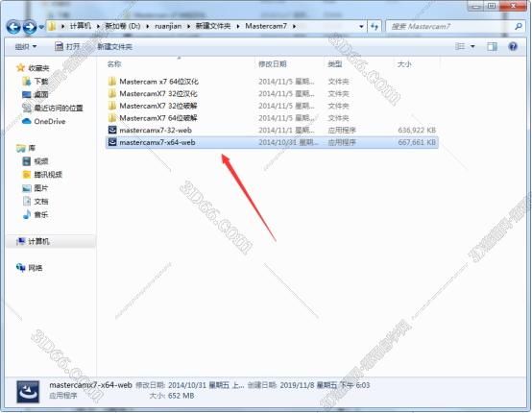Screen dimensions: 532x413
Task: Select folder Mastercam x7 64位汉化
Action: tap(272, 82)
